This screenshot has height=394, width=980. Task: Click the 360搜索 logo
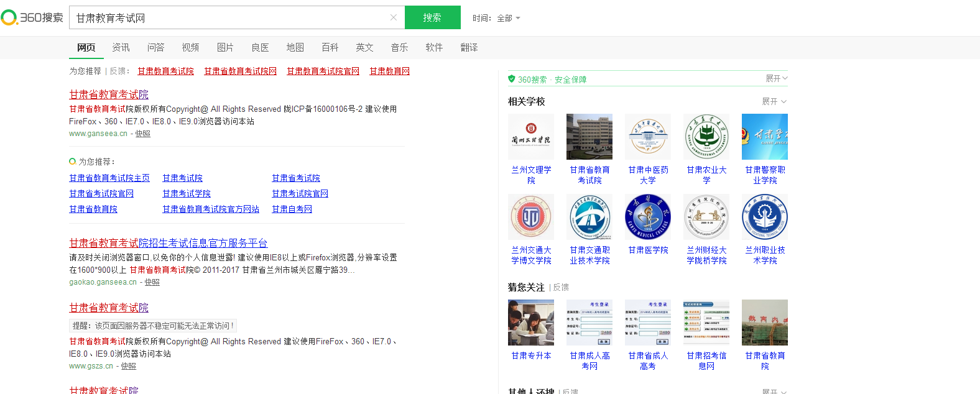click(32, 17)
